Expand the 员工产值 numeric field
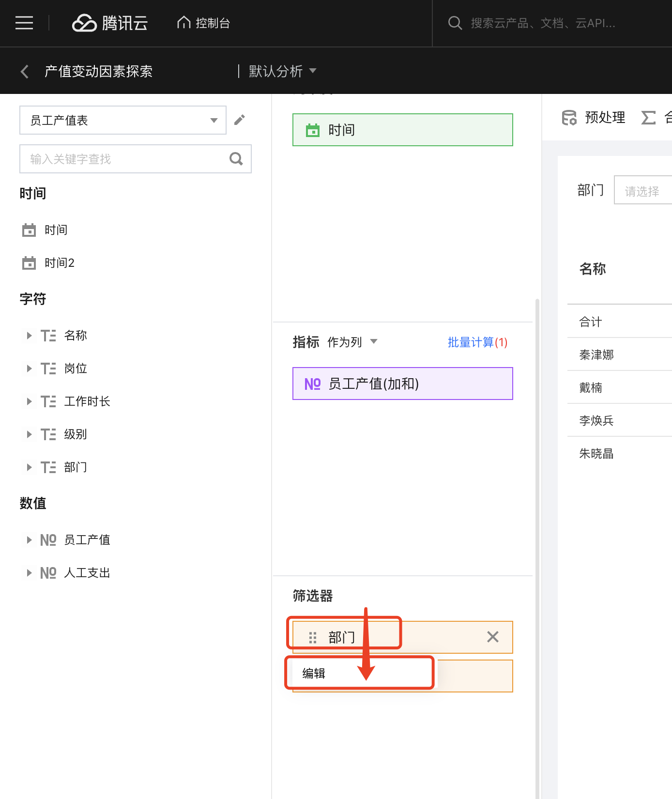The width and height of the screenshot is (672, 799). [30, 540]
